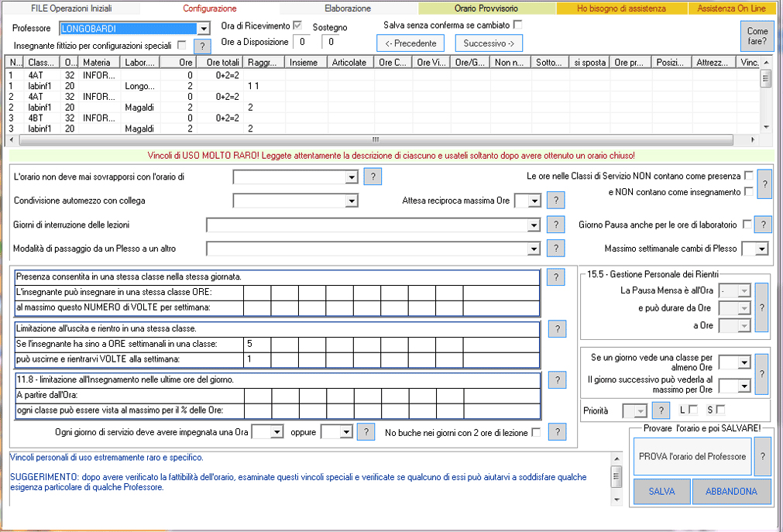Open help next to Priorità dropdown
Viewport: 783px width, 532px height.
point(661,410)
